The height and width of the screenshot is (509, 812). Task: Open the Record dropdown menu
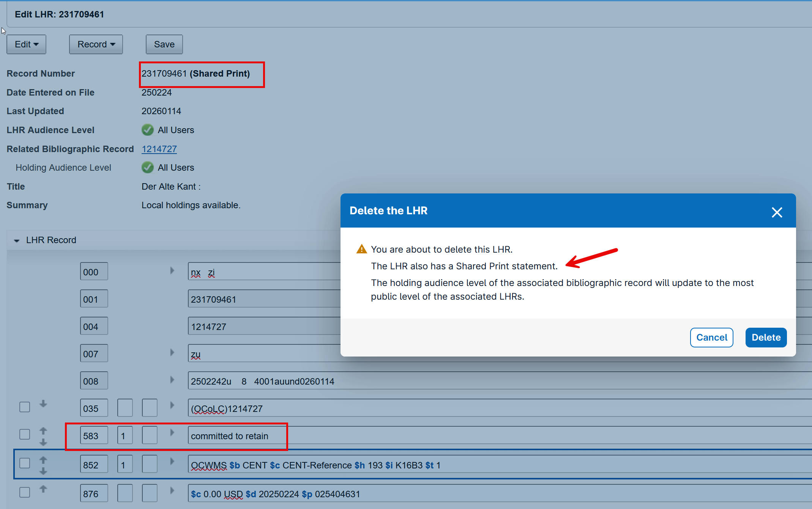click(96, 44)
